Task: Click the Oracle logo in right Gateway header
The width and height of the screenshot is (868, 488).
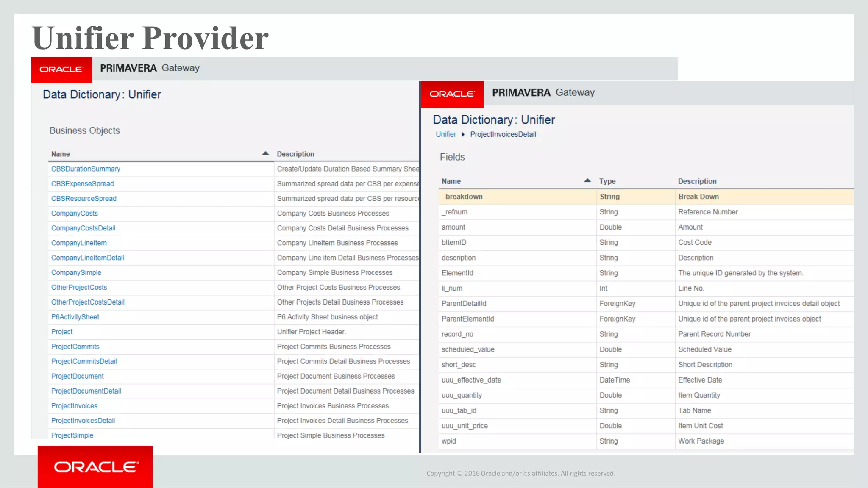Action: (x=452, y=94)
